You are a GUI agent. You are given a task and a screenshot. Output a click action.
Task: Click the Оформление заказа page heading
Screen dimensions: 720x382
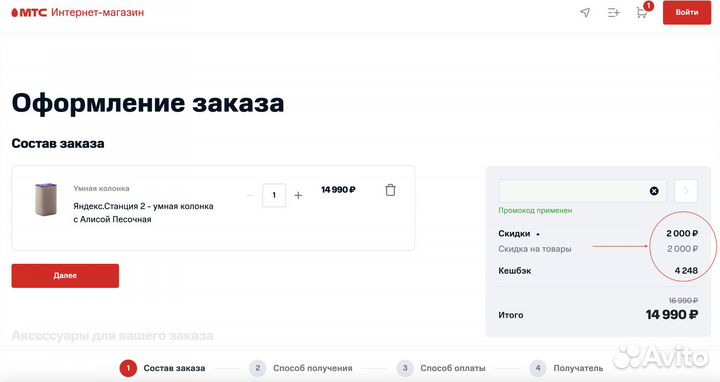coord(148,103)
